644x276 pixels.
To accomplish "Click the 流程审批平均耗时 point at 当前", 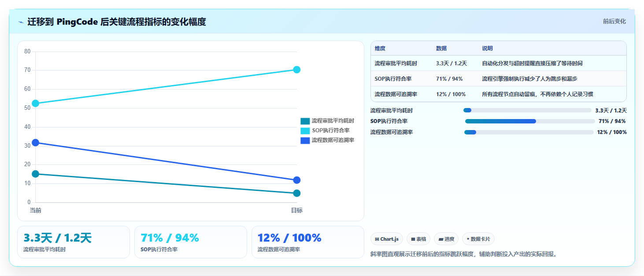I will click(36, 174).
